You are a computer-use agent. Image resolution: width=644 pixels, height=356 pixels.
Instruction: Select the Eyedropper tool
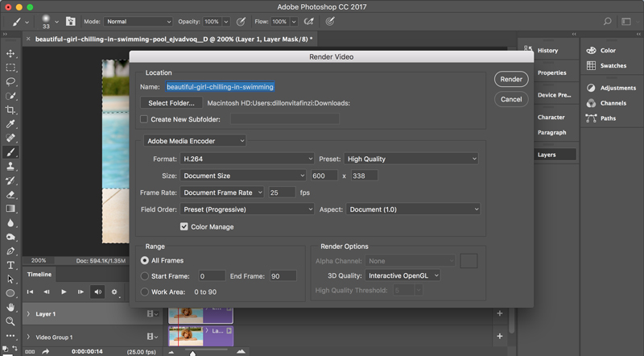(10, 124)
